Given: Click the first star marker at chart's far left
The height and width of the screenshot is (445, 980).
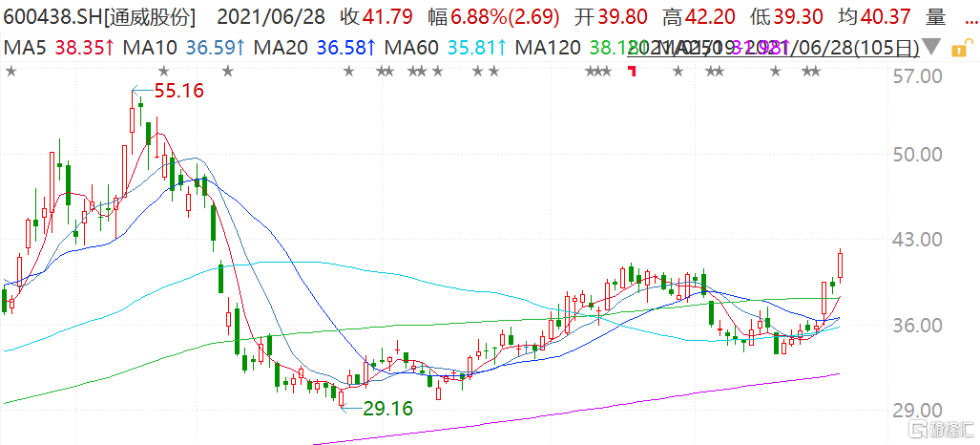Looking at the screenshot, I should click(10, 72).
